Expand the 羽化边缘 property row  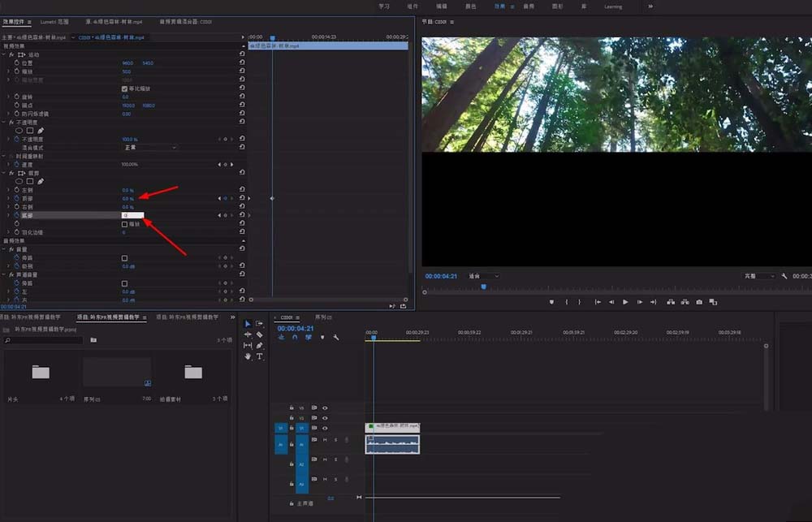(x=8, y=232)
